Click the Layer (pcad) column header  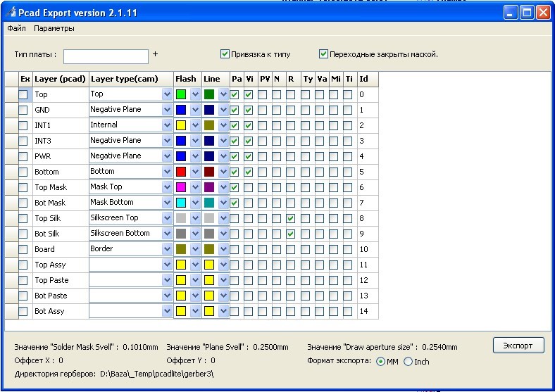(61, 79)
